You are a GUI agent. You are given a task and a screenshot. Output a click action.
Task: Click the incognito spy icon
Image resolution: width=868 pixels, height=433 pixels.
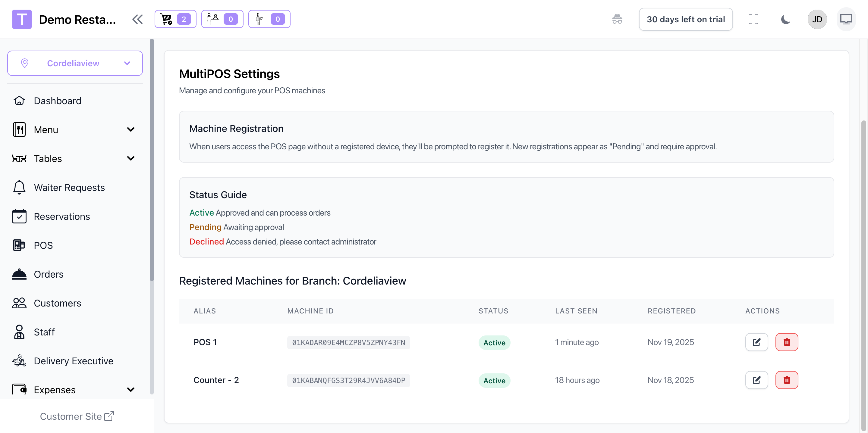coord(617,19)
